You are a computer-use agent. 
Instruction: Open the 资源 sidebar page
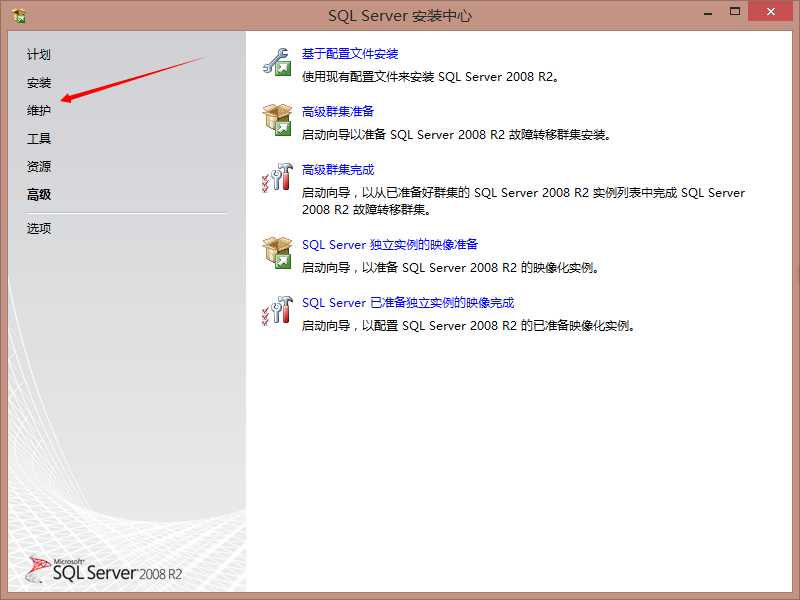[x=39, y=166]
